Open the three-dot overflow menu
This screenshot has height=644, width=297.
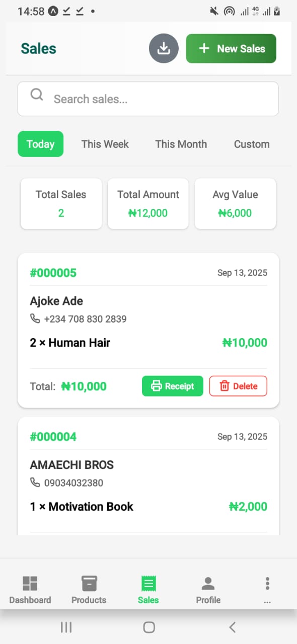click(x=267, y=582)
